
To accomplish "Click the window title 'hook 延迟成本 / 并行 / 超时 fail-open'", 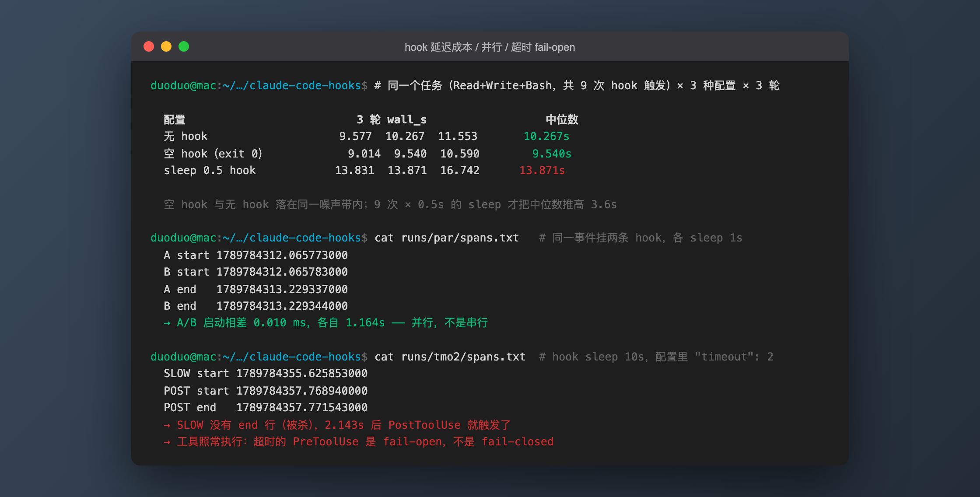I will pos(490,47).
